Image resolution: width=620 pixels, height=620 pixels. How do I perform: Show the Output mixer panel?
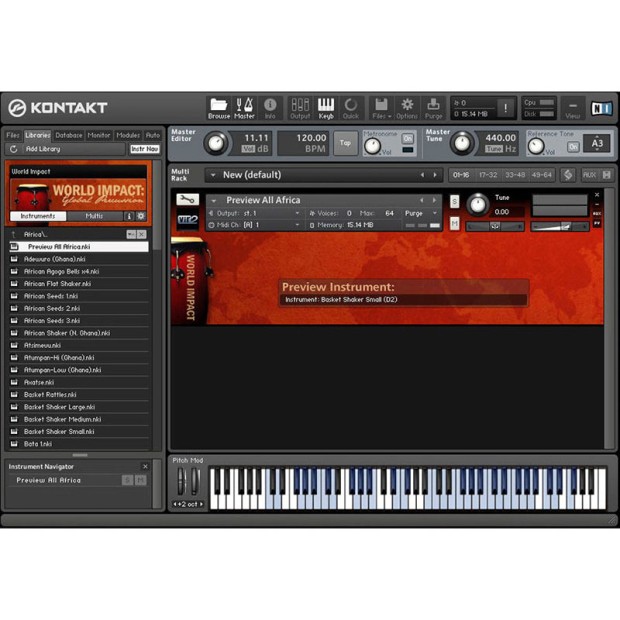pos(300,108)
